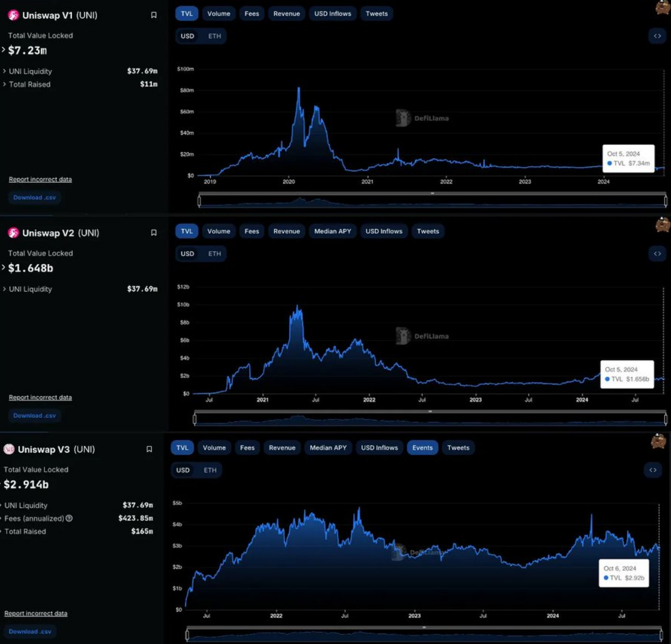
Task: Expand Fees (annualized) $423.85m row
Action: tap(2, 518)
